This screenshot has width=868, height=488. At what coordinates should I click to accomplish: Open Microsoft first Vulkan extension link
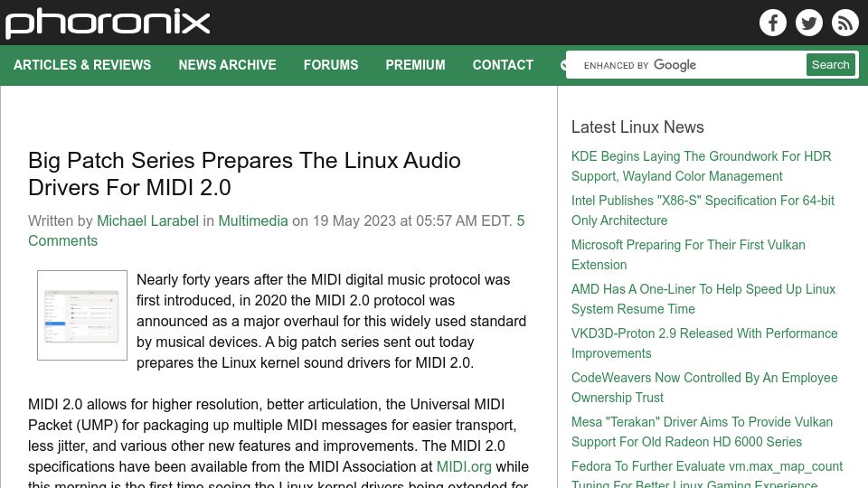(x=688, y=255)
